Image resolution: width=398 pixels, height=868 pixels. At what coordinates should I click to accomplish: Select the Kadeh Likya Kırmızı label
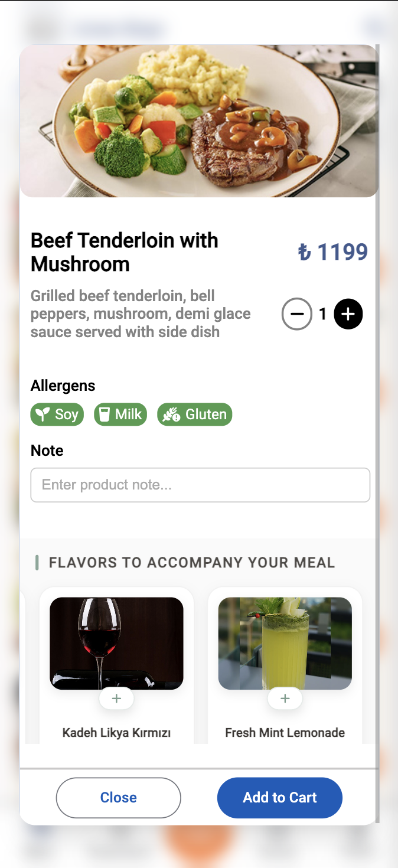(x=116, y=733)
